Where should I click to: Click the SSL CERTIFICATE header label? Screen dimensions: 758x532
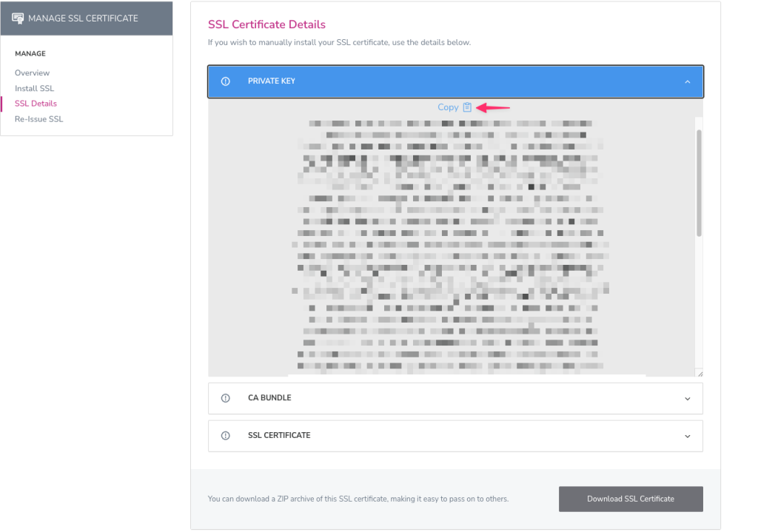[279, 435]
